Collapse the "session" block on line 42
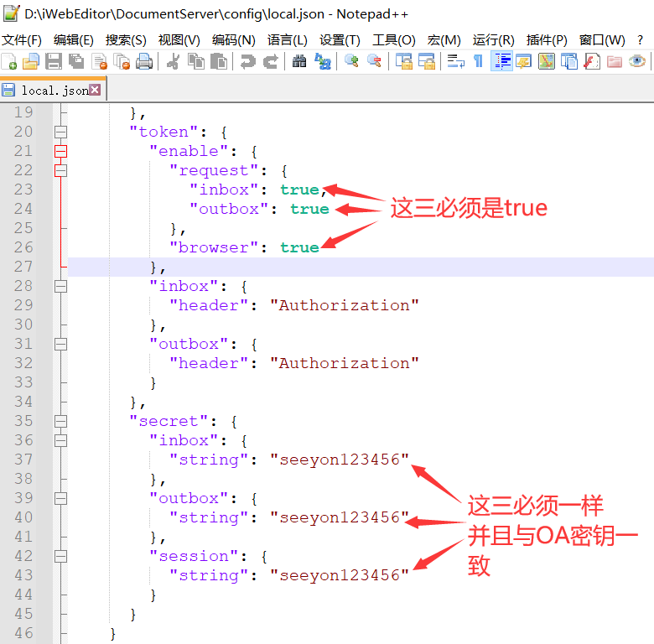The width and height of the screenshot is (654, 644). (x=61, y=556)
